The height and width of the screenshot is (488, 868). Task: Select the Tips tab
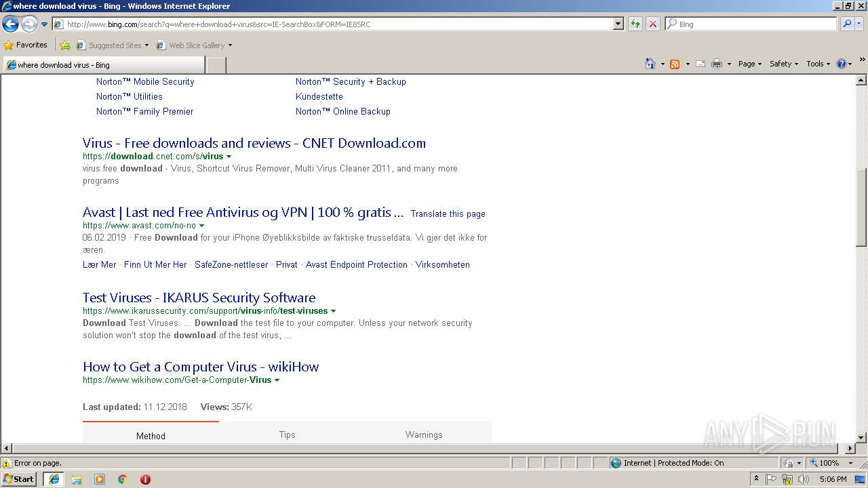point(288,434)
